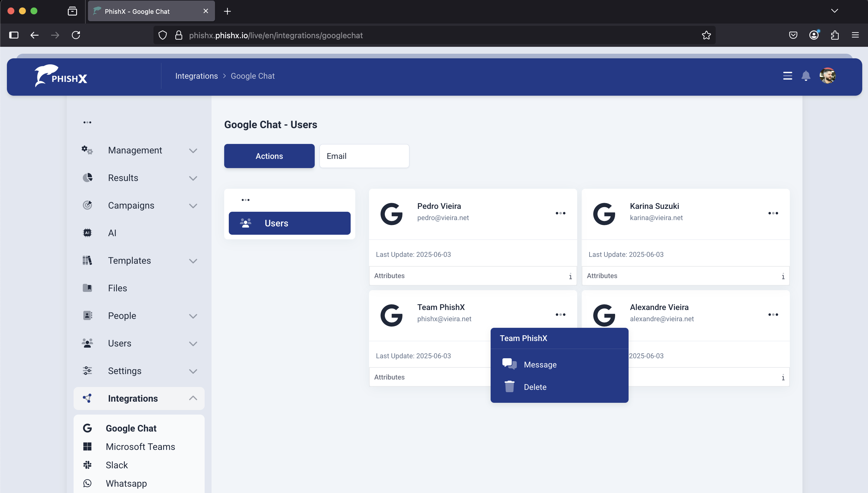Expand the Management menu chevron
This screenshot has height=493, width=868.
(x=193, y=151)
